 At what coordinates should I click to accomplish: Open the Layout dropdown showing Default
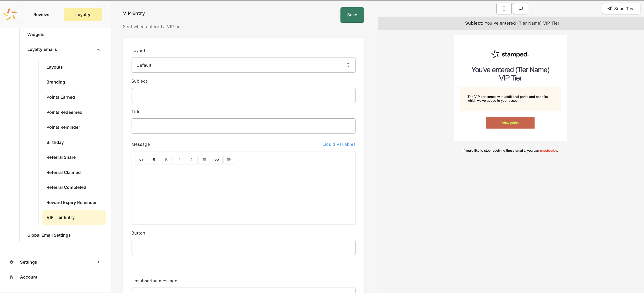tap(243, 65)
